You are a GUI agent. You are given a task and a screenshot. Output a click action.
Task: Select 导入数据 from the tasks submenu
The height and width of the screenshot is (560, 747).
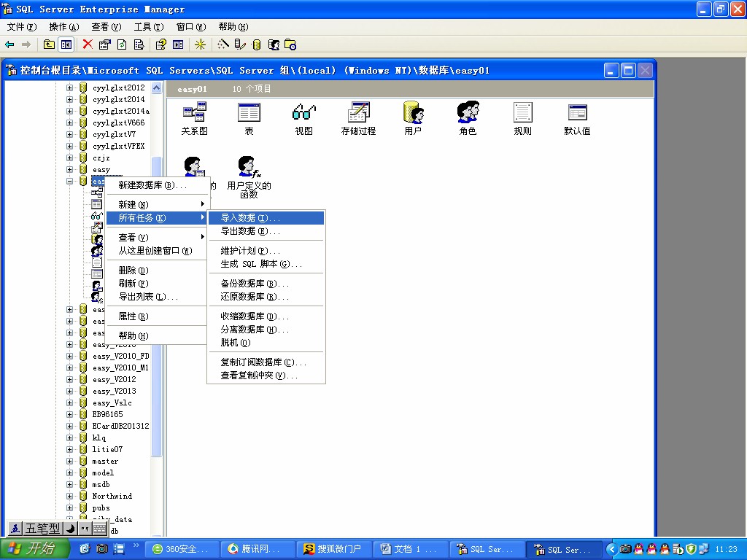point(250,218)
